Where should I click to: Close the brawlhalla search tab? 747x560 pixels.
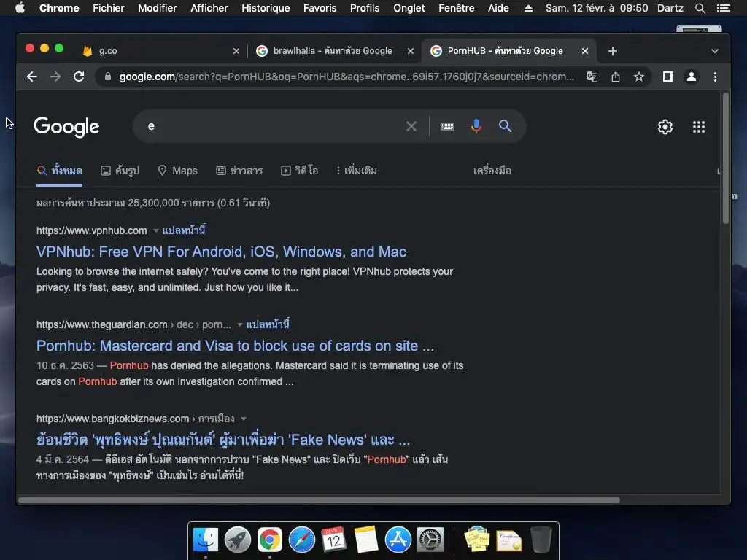[x=411, y=51]
